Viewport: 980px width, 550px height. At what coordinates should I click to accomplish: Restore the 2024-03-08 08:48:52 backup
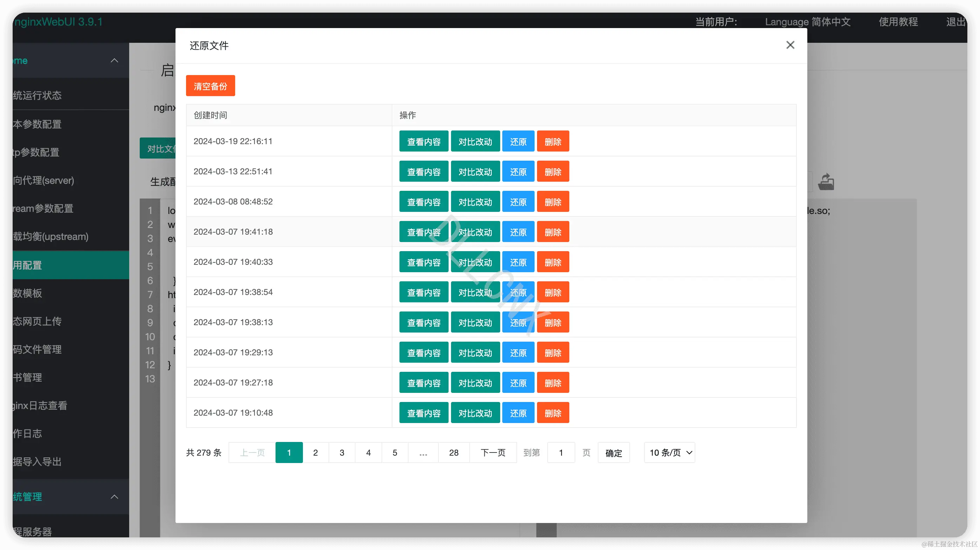click(x=518, y=202)
